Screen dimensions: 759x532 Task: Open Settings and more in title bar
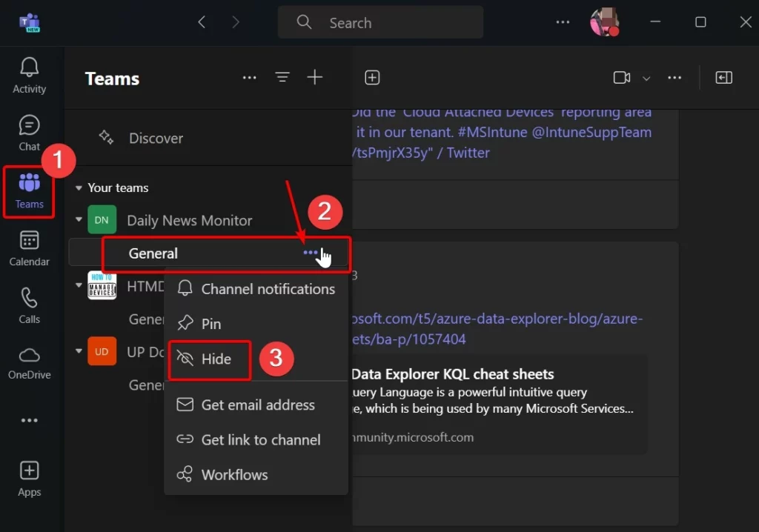pos(563,22)
